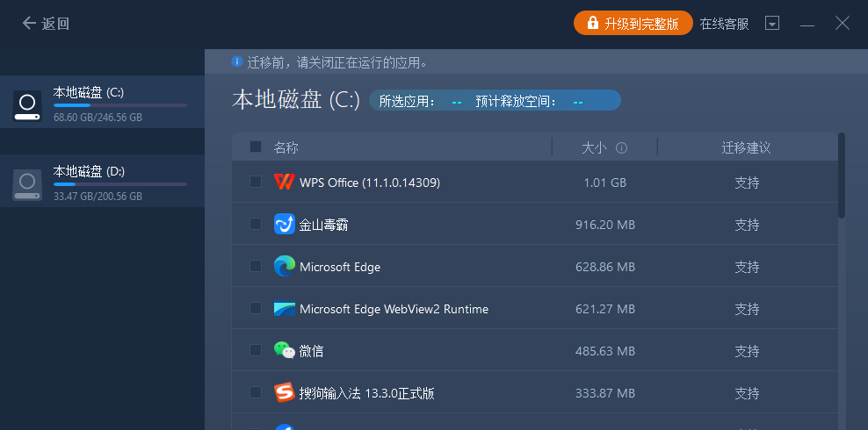Click the 金山毒霸 name text
The height and width of the screenshot is (430, 868).
tap(324, 225)
